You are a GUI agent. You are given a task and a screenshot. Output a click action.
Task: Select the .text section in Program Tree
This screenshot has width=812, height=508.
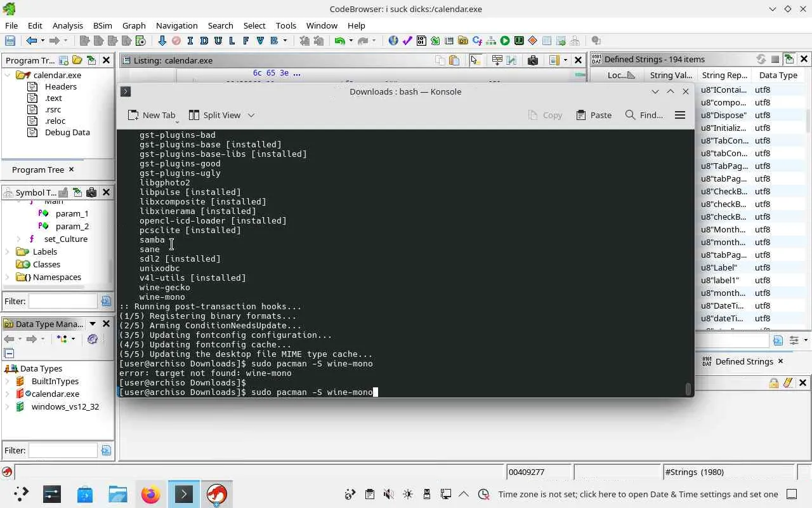(x=53, y=98)
